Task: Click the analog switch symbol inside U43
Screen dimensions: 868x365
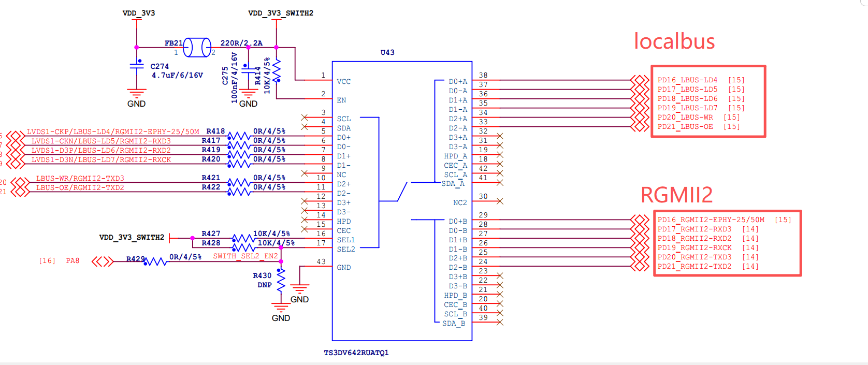Action: tap(402, 192)
